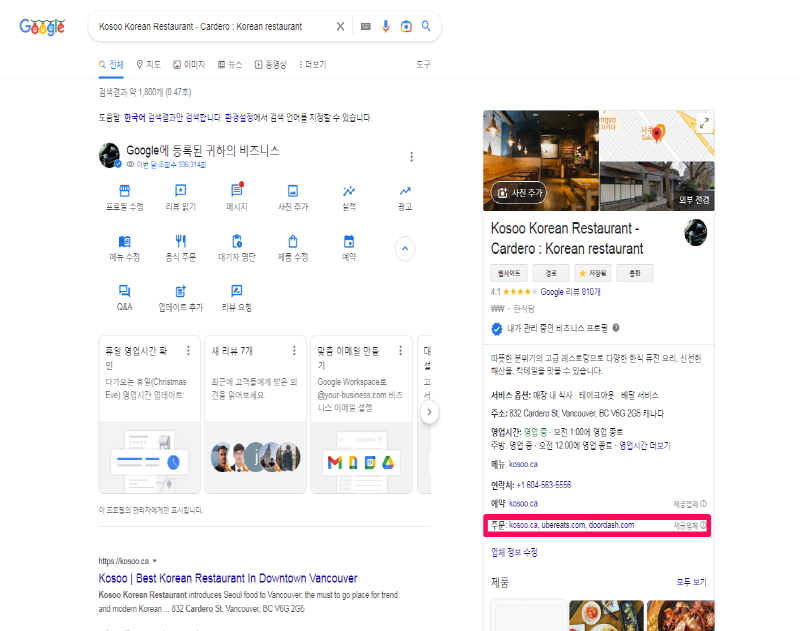Open three-dot menu on 새 리뷰 7개 card
The height and width of the screenshot is (631, 800).
coord(294,351)
